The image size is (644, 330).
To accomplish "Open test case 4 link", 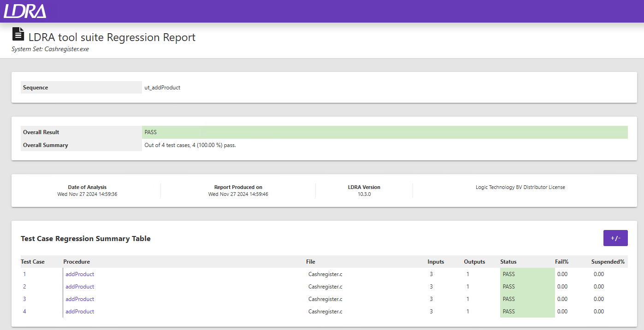I will pyautogui.click(x=24, y=312).
